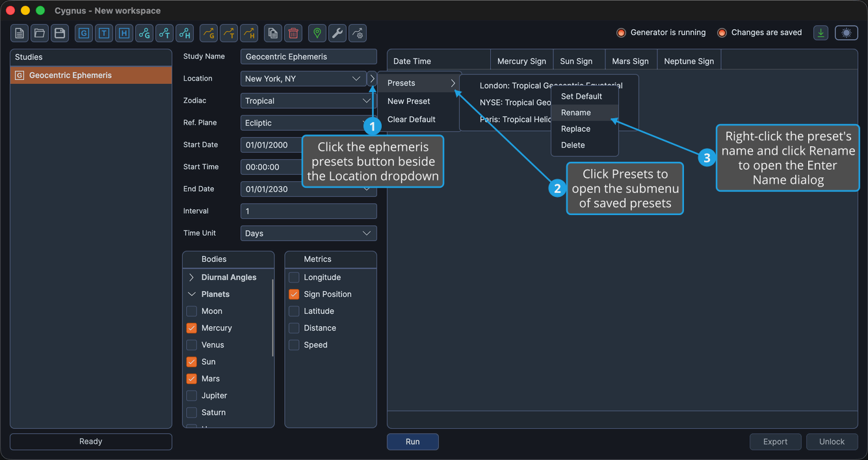Screen dimensions: 868x460
Task: Select the London Tropical Geocentric preset
Action: [551, 86]
